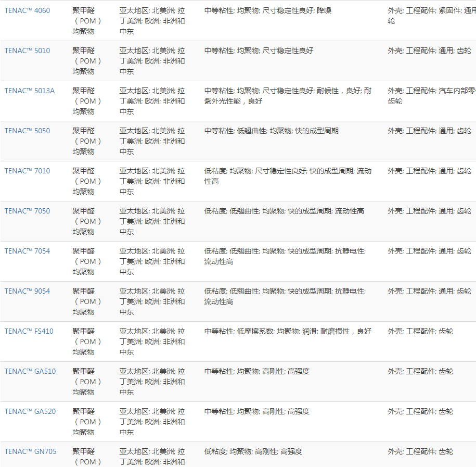
Task: Select the TENAC™ GN705 link
Action: click(x=31, y=451)
